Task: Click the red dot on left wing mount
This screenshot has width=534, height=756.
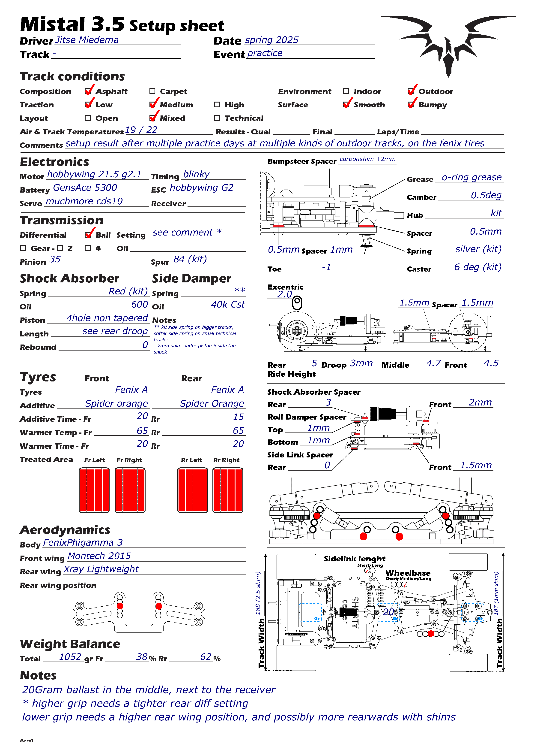Action: [120, 606]
